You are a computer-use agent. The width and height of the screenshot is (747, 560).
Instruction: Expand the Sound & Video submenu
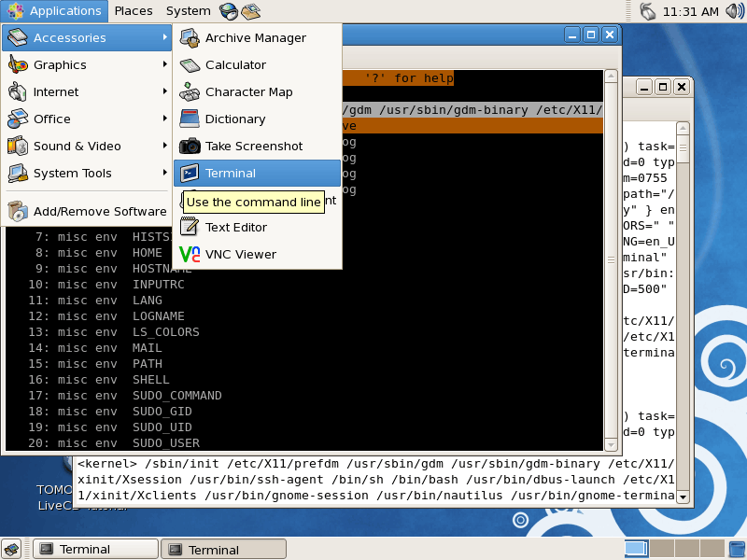(x=87, y=147)
